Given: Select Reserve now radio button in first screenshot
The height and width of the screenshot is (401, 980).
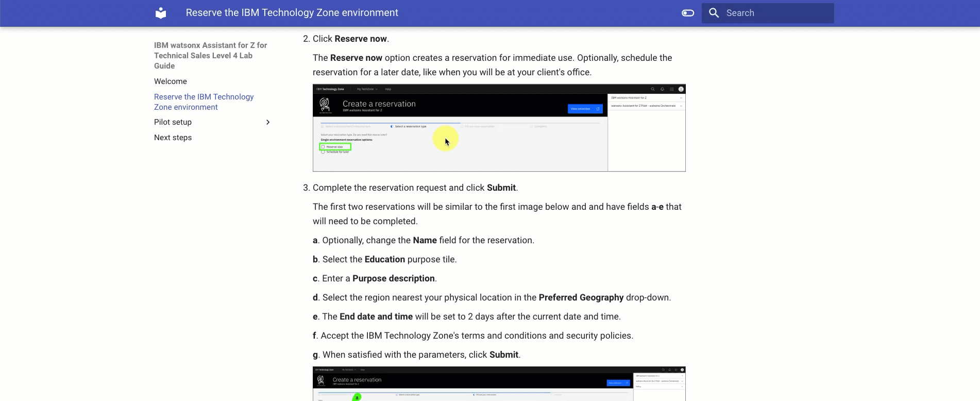Looking at the screenshot, I should pyautogui.click(x=323, y=147).
